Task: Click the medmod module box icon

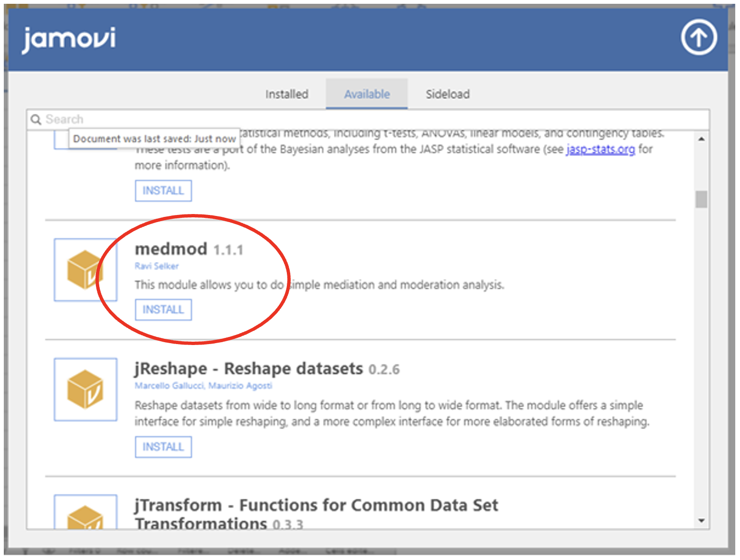Action: tap(85, 270)
